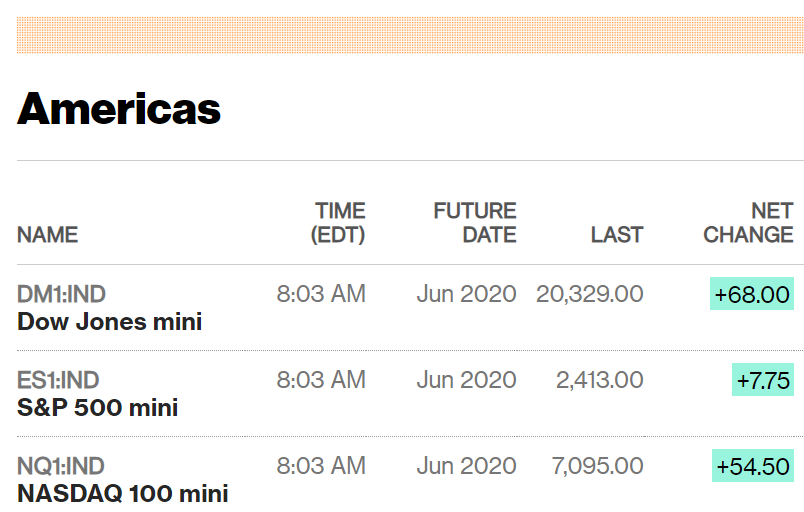The height and width of the screenshot is (512, 804).
Task: Click the Dow Jones last price 20,329.00
Action: 590,294
